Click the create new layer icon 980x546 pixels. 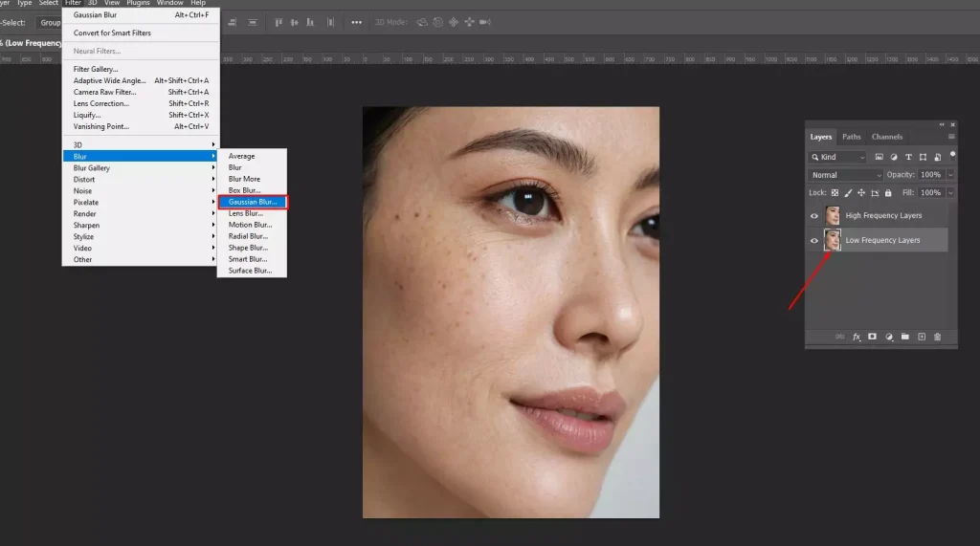click(921, 337)
